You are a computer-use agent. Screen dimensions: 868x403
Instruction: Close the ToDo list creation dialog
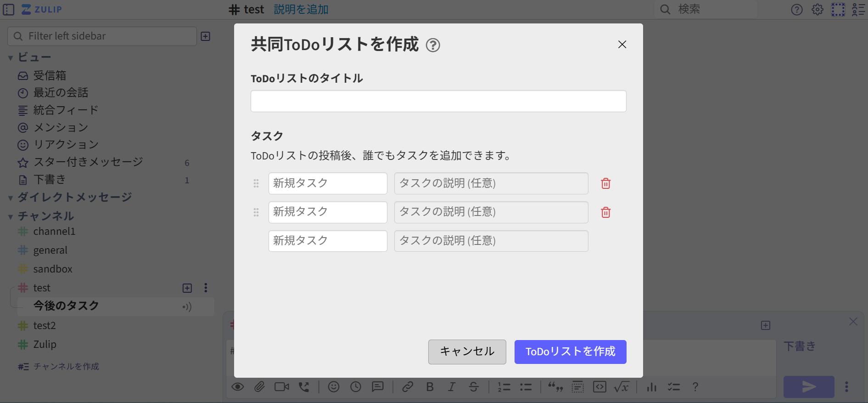point(622,45)
